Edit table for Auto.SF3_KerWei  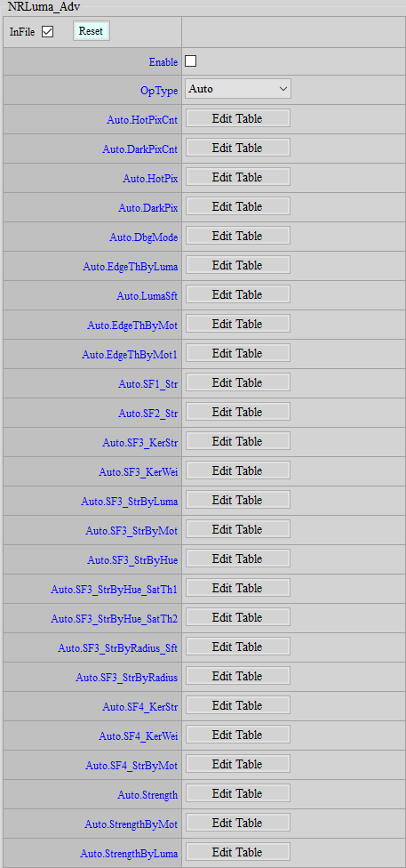pyautogui.click(x=238, y=470)
